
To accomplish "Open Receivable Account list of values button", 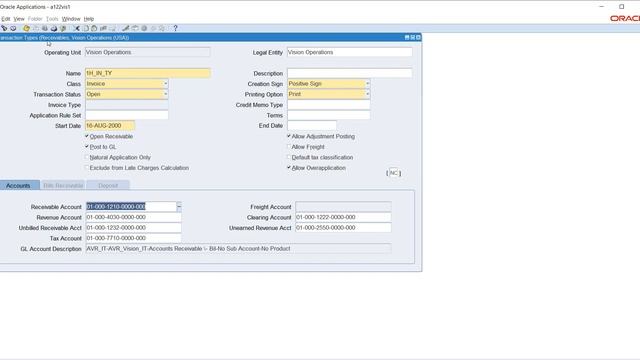I will click(x=179, y=207).
